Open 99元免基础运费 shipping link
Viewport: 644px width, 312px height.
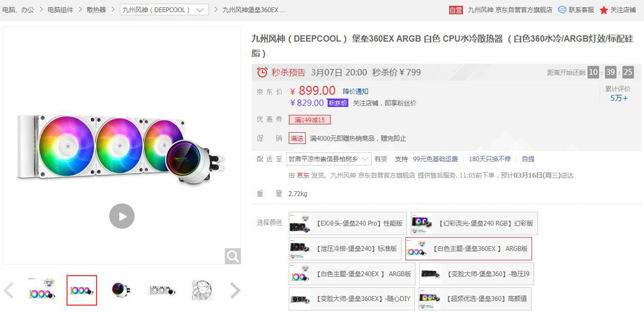tap(435, 159)
